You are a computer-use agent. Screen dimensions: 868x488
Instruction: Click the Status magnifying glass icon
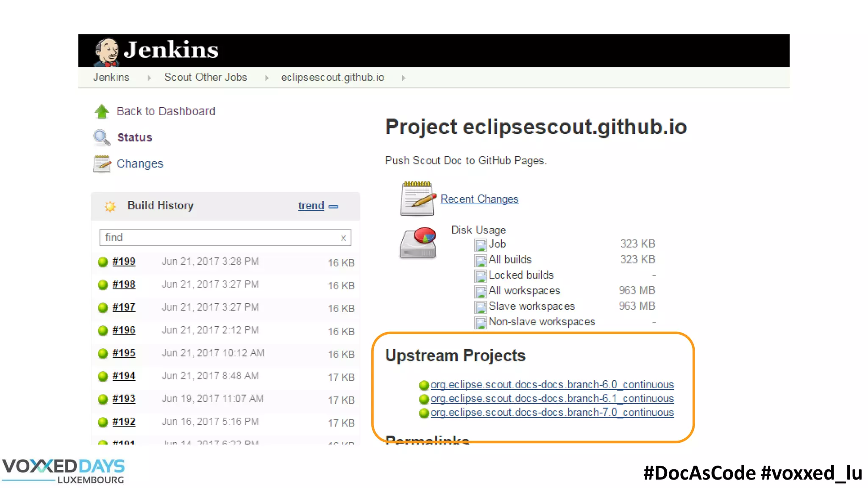(102, 138)
